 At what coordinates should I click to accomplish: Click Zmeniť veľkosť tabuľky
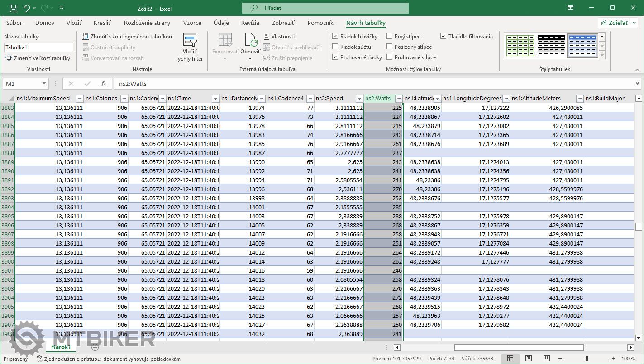[x=38, y=58]
